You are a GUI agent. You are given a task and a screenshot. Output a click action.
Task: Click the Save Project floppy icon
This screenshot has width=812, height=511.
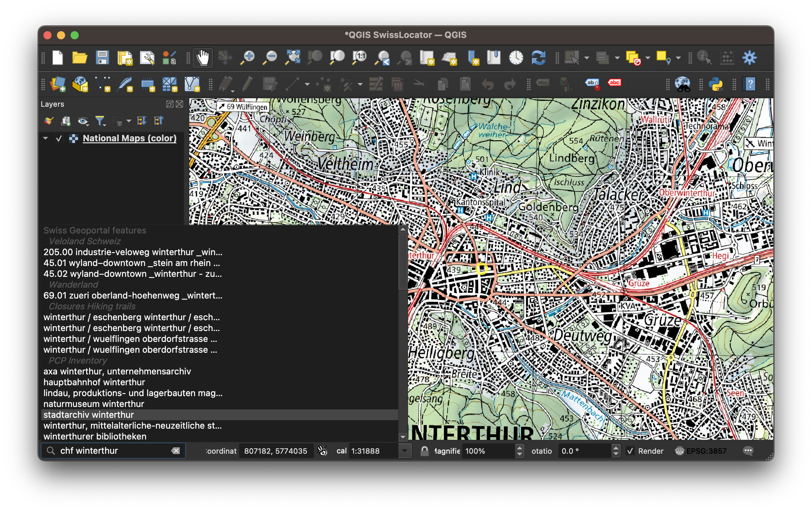(102, 58)
